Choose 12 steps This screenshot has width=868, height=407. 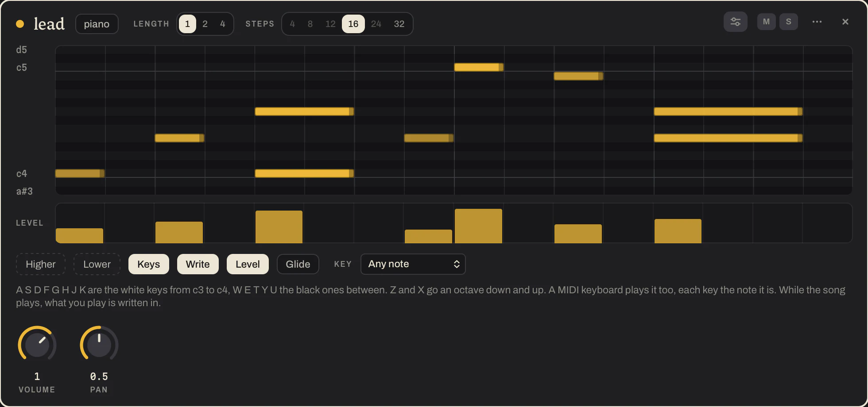[330, 24]
